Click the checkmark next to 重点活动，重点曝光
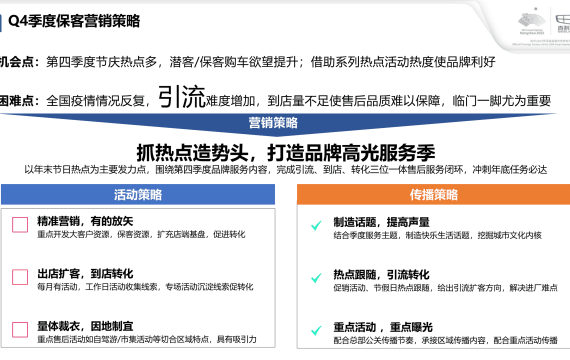This screenshot has height=360, width=570. point(316,330)
